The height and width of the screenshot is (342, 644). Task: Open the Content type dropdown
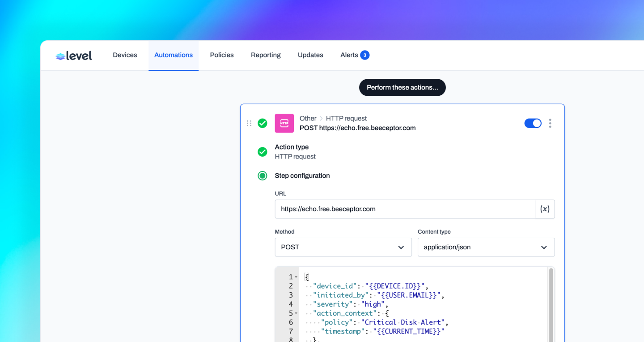click(x=486, y=247)
